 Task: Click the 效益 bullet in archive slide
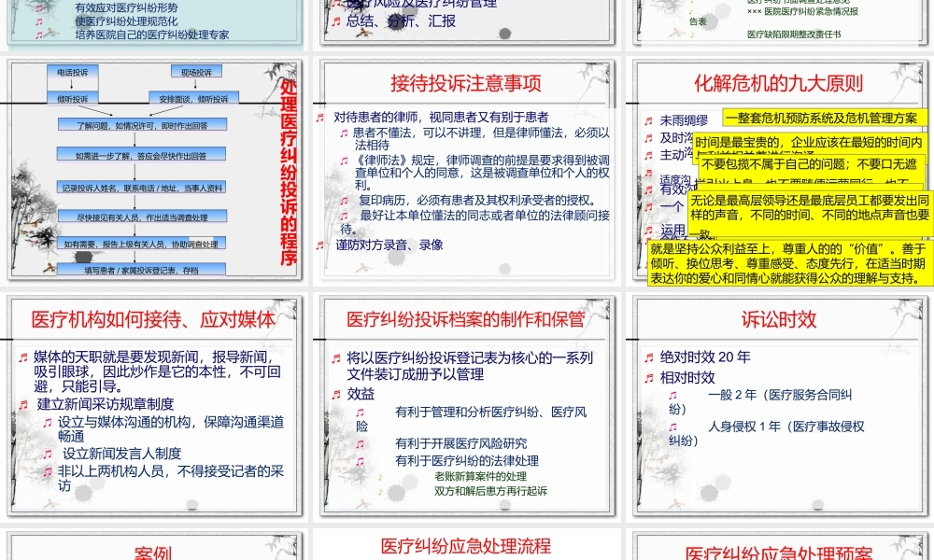pyautogui.click(x=361, y=394)
